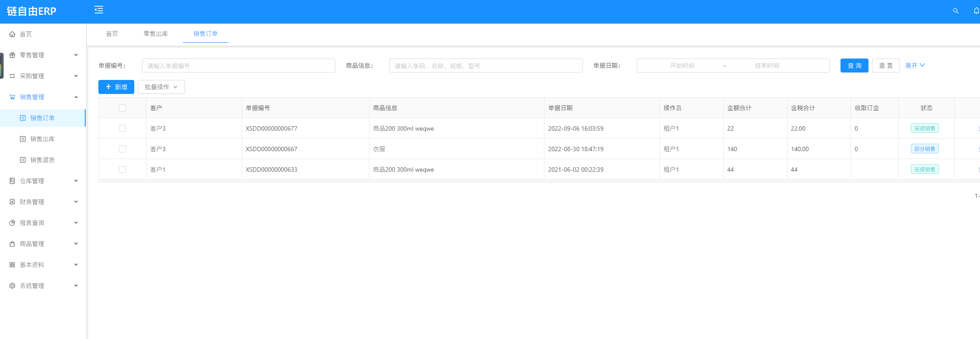The width and height of the screenshot is (980, 339).
Task: Click the 部分销售 status tag
Action: 925,149
